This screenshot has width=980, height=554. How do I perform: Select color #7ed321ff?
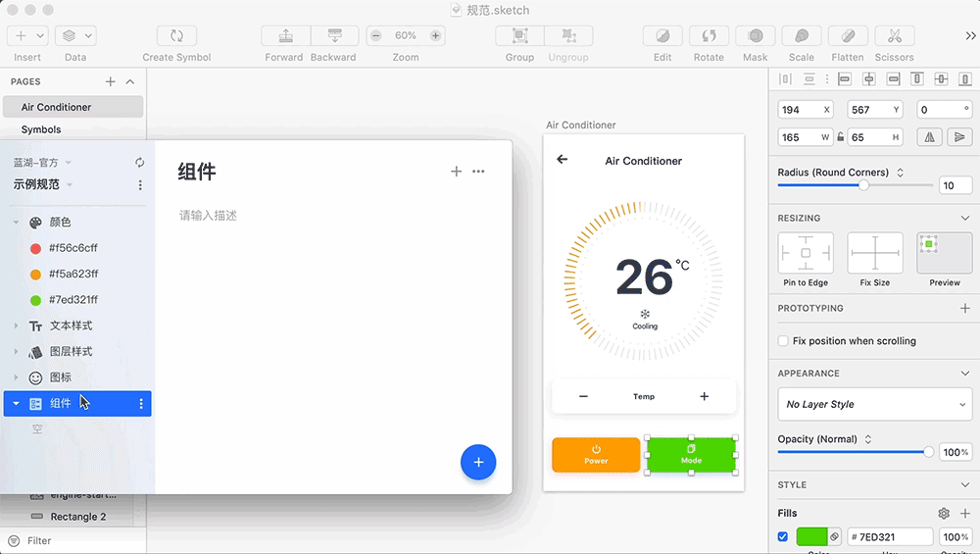pos(73,299)
